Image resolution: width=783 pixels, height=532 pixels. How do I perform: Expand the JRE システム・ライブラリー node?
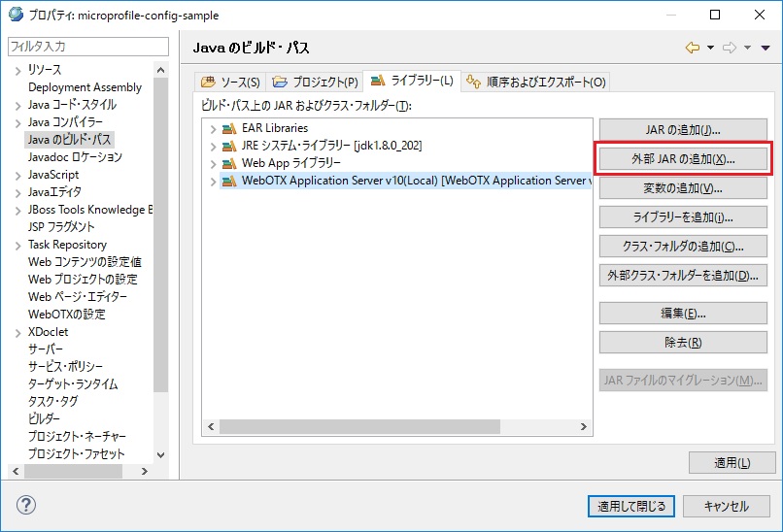pyautogui.click(x=213, y=146)
